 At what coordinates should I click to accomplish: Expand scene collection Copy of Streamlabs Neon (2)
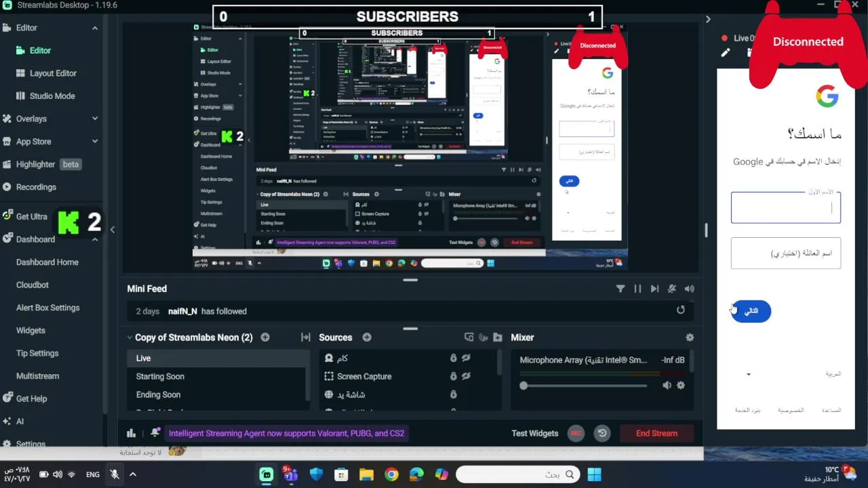[130, 338]
